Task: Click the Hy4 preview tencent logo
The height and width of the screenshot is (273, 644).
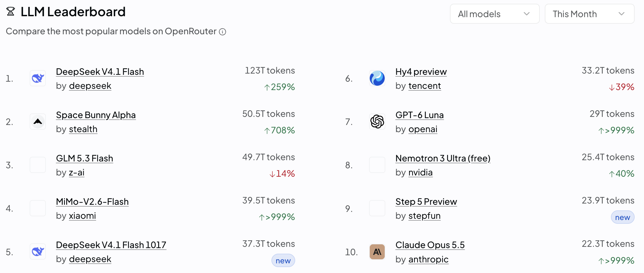Action: coord(377,78)
